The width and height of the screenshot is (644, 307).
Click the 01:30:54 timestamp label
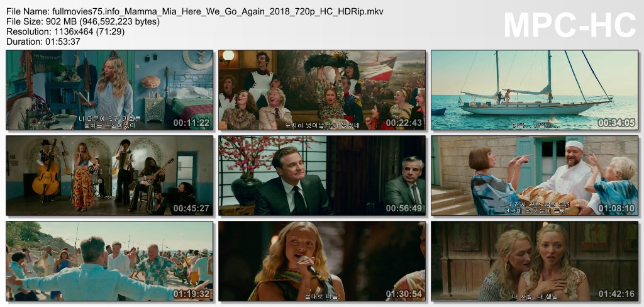point(404,294)
